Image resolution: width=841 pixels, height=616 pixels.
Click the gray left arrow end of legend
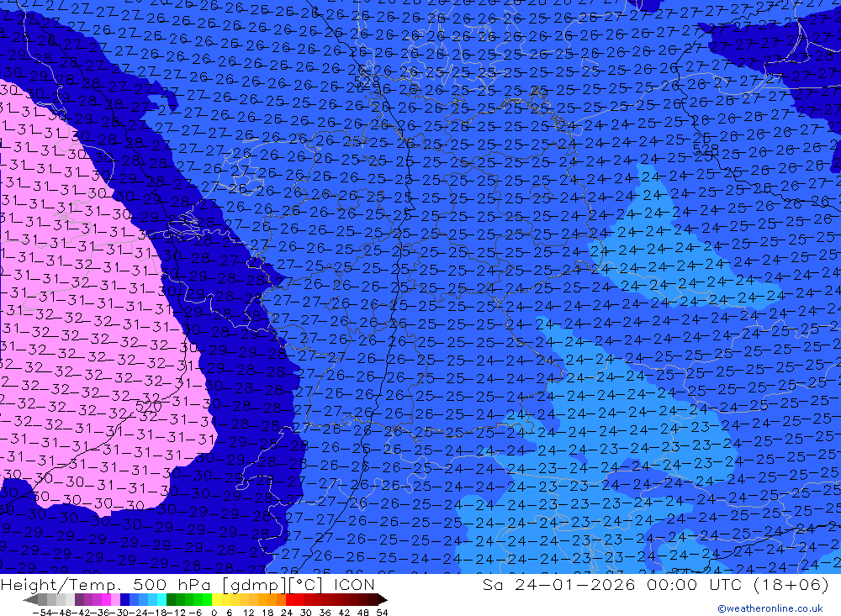[x=30, y=599]
